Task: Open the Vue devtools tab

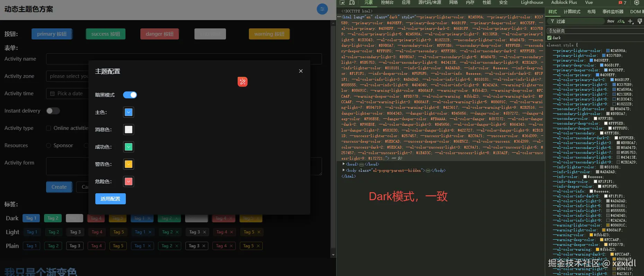Action: point(589,2)
